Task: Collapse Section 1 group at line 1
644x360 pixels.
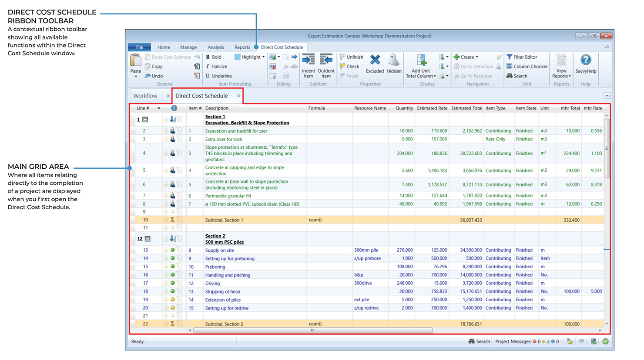Action: tap(145, 120)
